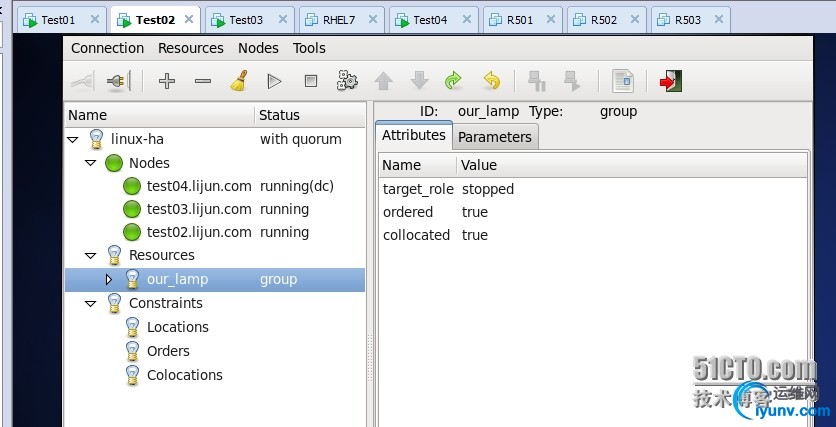This screenshot has height=427, width=836.
Task: Click green circle beside test02.lijun.com
Action: tap(132, 232)
